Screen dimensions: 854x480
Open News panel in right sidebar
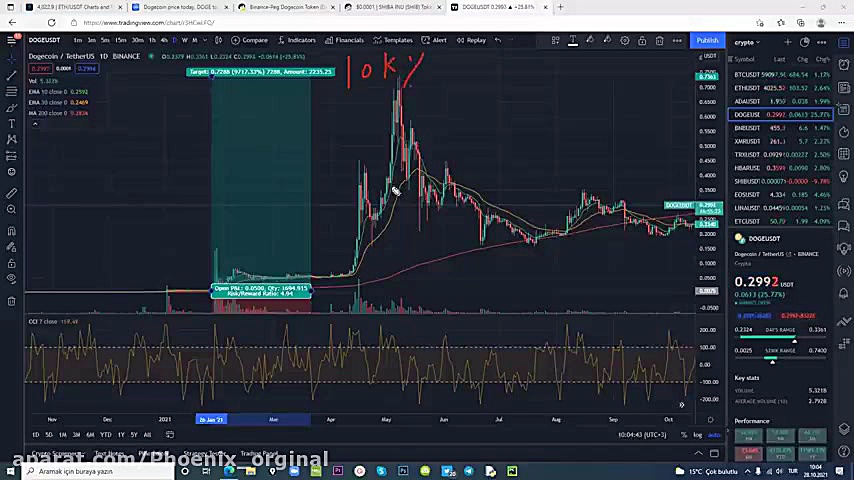pos(844,87)
